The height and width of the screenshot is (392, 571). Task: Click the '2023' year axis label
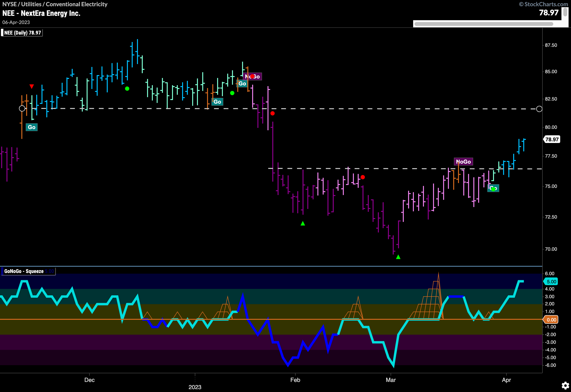(195, 387)
